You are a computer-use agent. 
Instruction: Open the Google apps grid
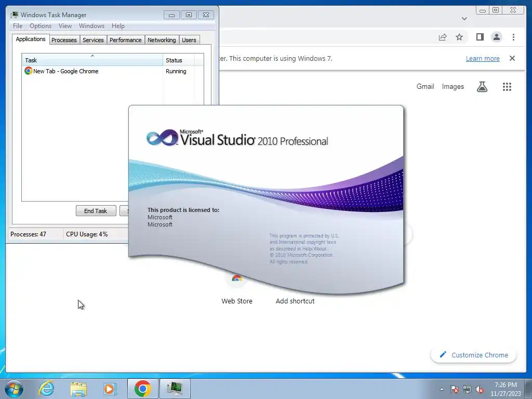point(507,87)
